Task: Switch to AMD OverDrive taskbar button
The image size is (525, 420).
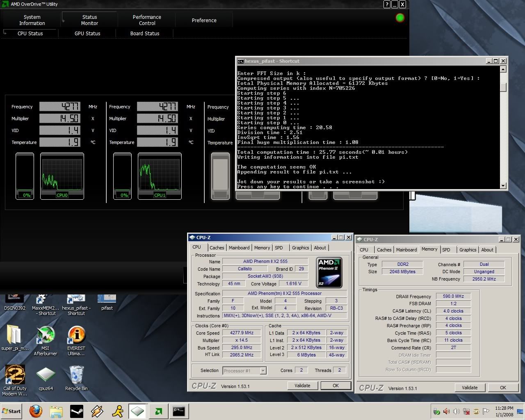Action: click(158, 411)
